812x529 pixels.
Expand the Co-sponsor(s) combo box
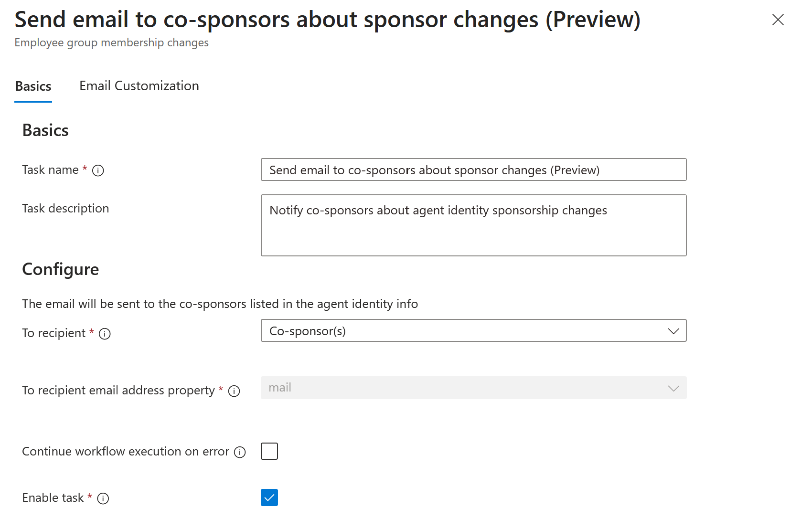click(473, 330)
